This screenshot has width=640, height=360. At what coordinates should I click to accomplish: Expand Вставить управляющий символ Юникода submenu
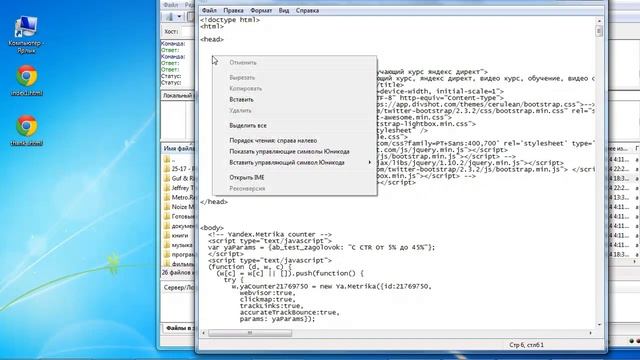click(x=294, y=162)
